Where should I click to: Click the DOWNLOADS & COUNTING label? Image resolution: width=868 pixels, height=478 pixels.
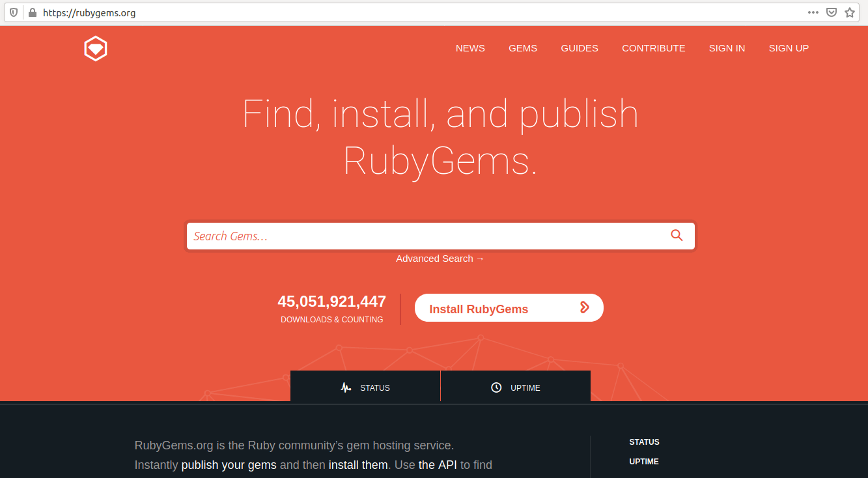(331, 320)
